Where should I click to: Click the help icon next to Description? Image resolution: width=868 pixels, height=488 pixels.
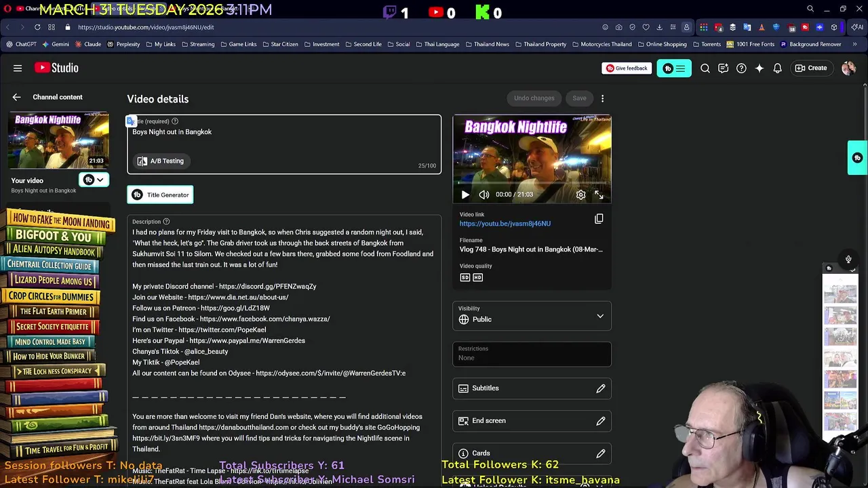click(166, 222)
